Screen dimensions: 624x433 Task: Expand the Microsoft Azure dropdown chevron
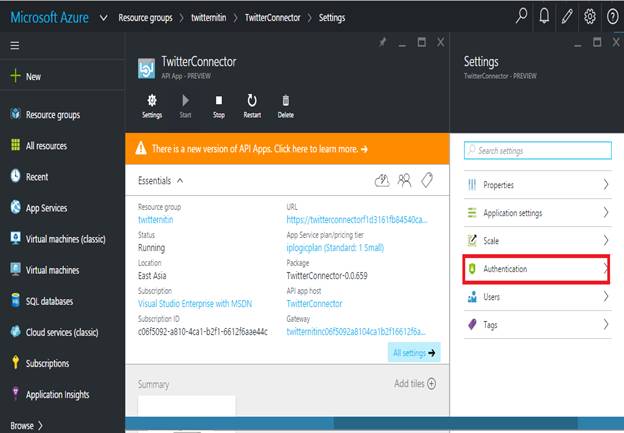pyautogui.click(x=105, y=17)
